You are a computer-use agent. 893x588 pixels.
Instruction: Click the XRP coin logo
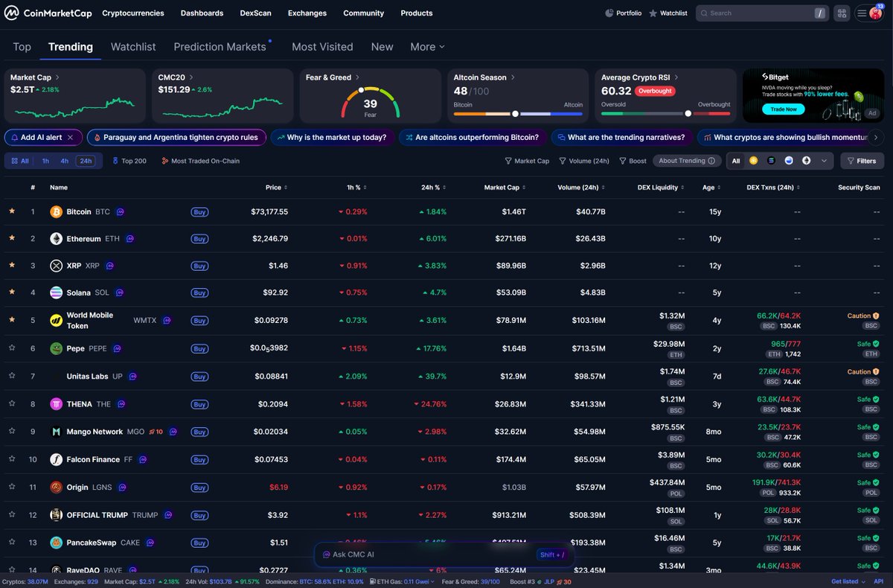click(x=56, y=266)
